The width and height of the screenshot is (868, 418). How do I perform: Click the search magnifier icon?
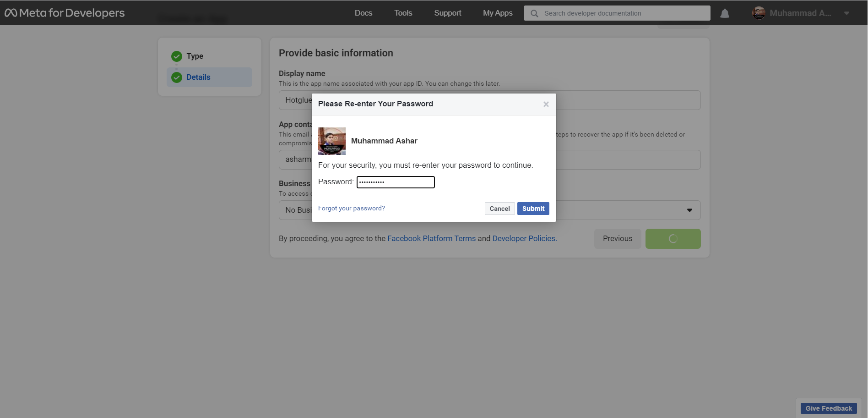click(534, 13)
